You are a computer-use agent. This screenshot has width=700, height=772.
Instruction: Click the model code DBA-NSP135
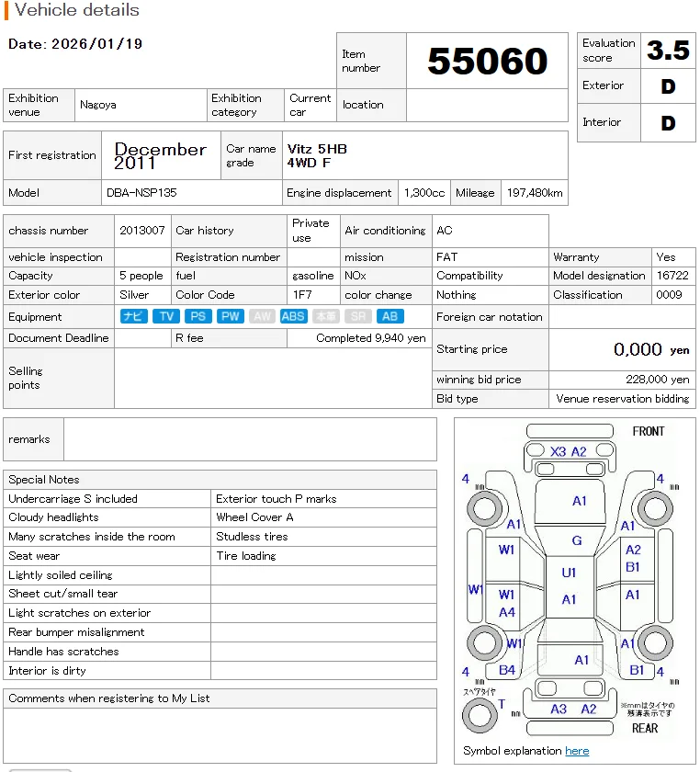point(141,193)
